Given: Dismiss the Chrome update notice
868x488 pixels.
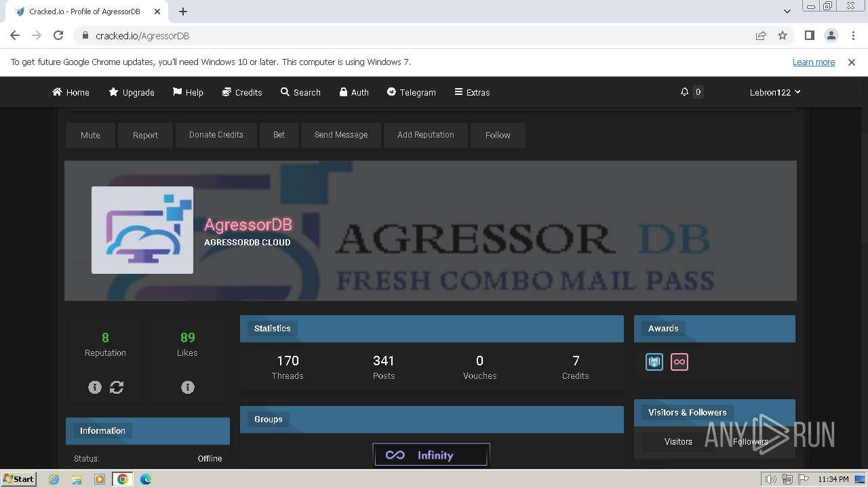Looking at the screenshot, I should tap(852, 62).
